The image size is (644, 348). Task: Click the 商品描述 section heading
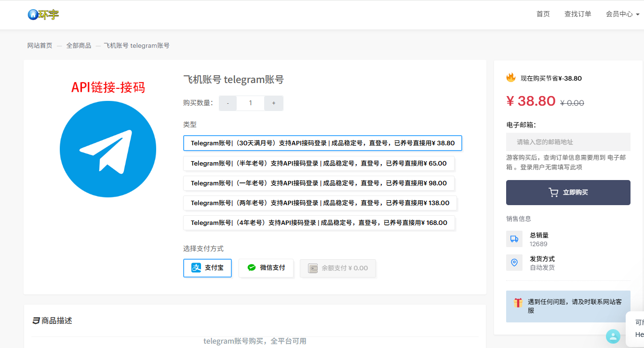click(52, 320)
